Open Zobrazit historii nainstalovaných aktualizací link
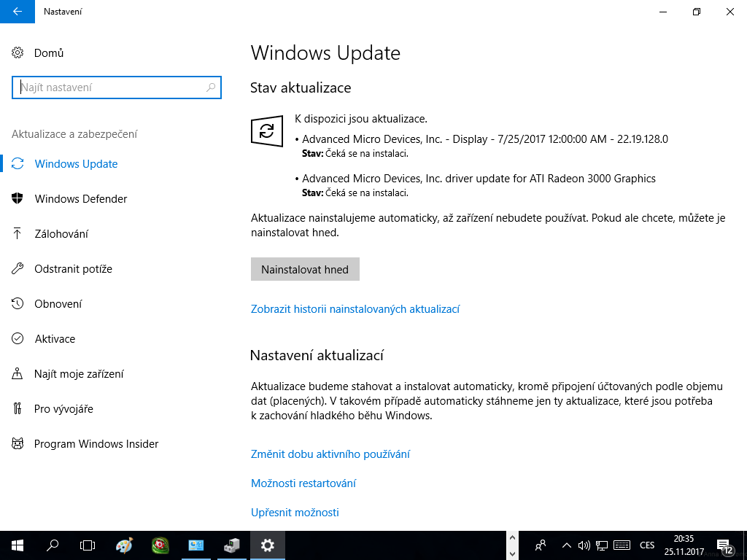The image size is (747, 560). 355,309
